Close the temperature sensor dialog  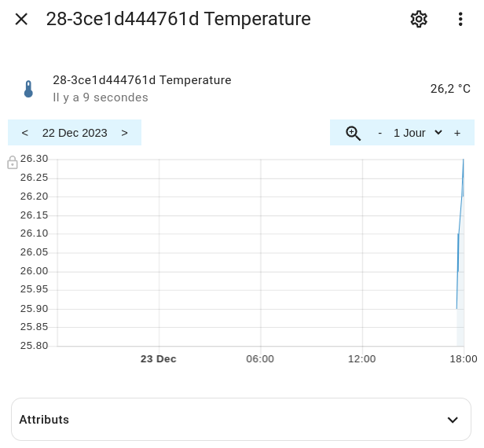(x=21, y=19)
